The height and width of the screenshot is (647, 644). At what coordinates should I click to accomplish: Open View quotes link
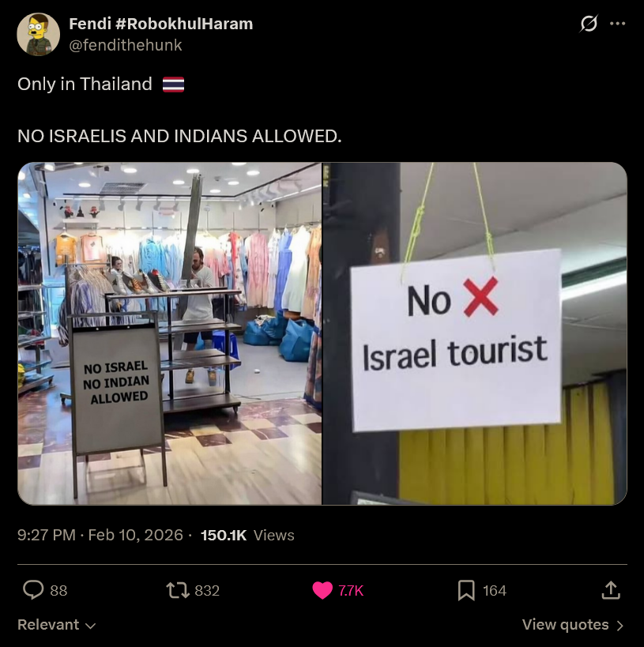pyautogui.click(x=573, y=625)
